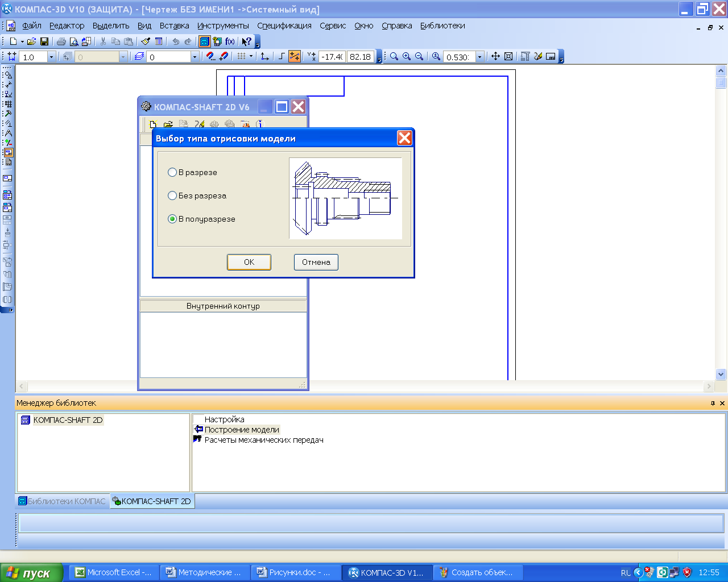Open dropdown arrow next to grid icon
This screenshot has width=728, height=582.
tap(251, 57)
